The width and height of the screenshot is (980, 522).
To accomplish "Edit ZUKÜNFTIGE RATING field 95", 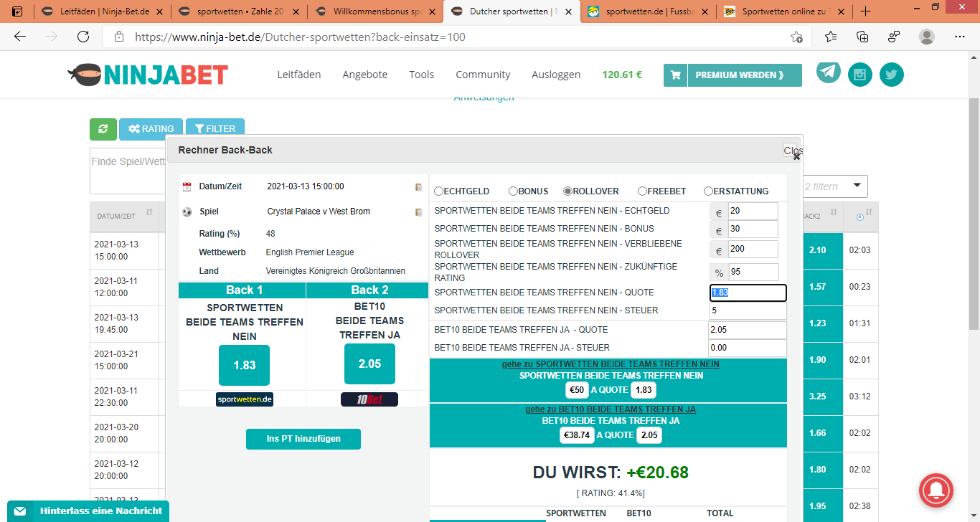I will pos(753,272).
